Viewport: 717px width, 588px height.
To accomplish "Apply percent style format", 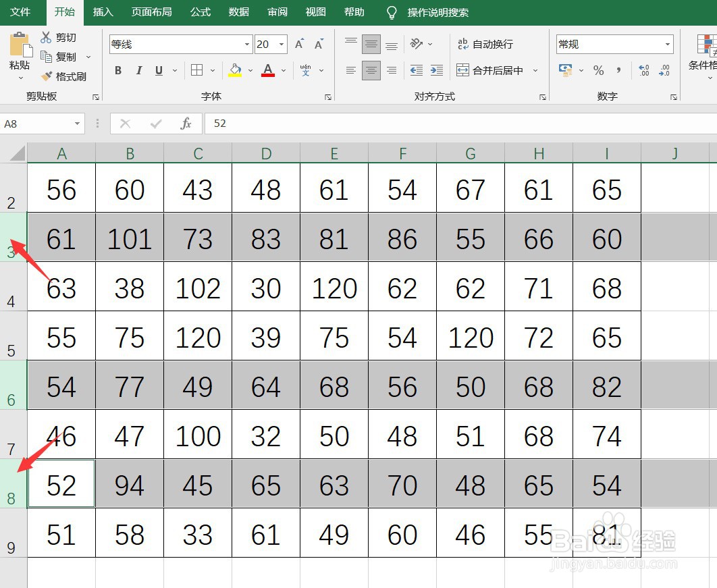I will point(598,70).
